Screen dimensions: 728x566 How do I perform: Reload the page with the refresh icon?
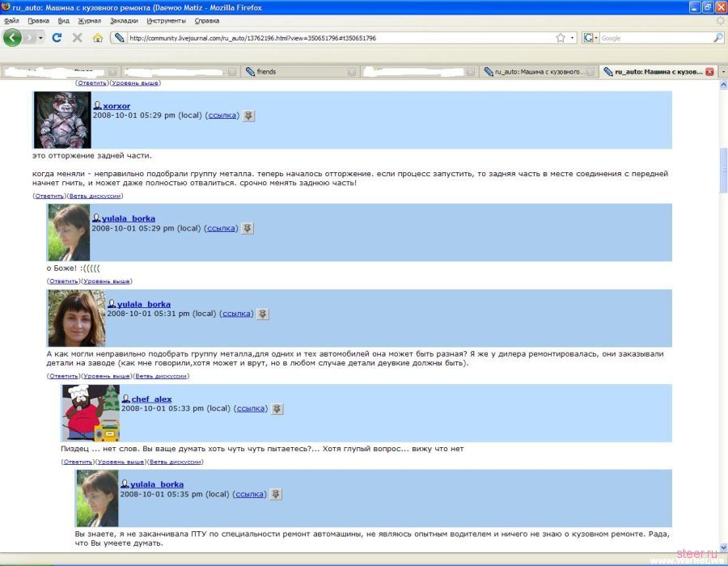coord(57,37)
